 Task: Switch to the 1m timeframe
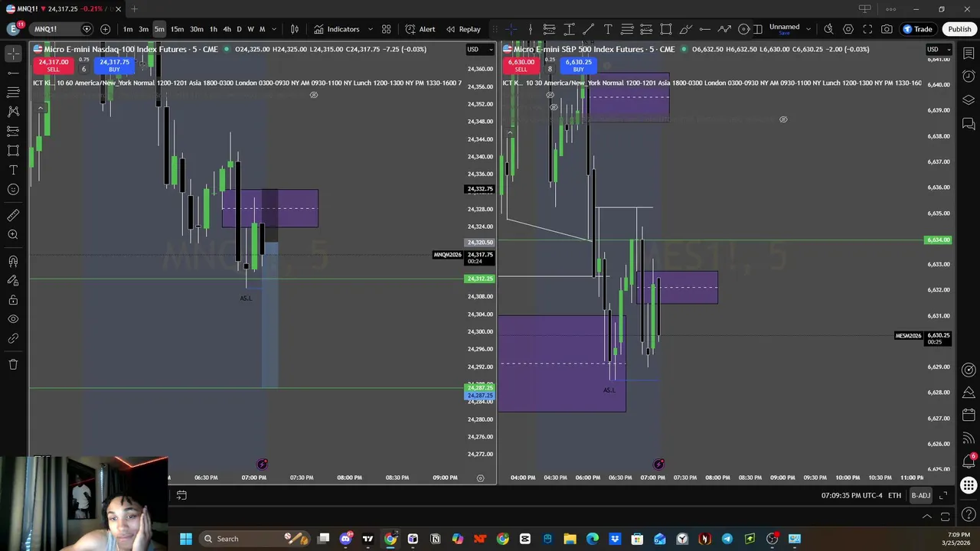pyautogui.click(x=128, y=29)
